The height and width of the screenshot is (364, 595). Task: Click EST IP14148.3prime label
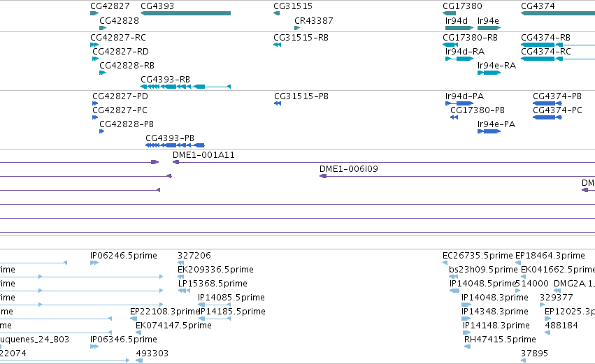click(496, 326)
